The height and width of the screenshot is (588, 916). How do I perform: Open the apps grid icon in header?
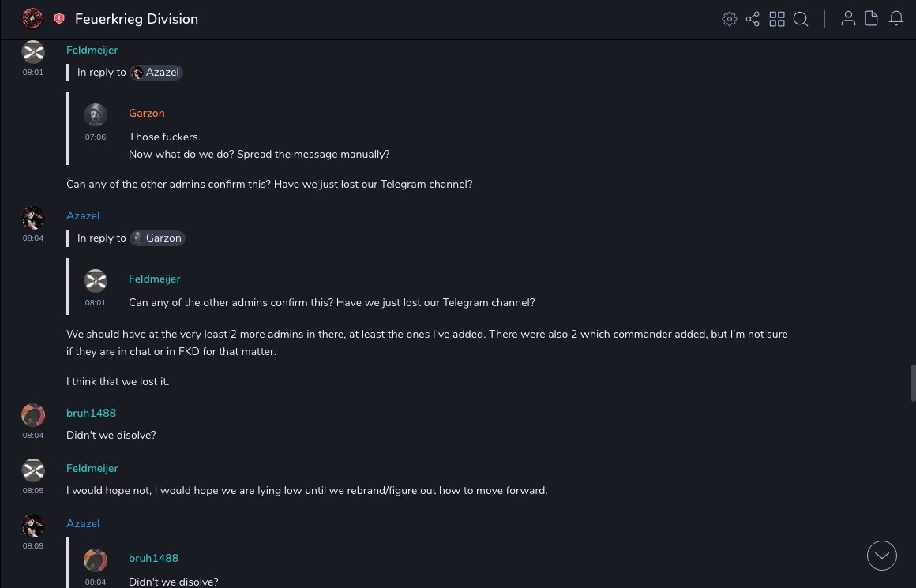[777, 19]
